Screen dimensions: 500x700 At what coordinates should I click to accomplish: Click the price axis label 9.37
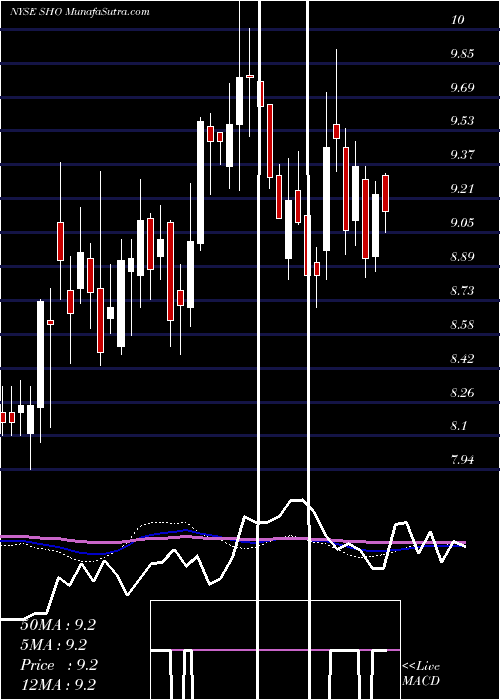click(462, 155)
